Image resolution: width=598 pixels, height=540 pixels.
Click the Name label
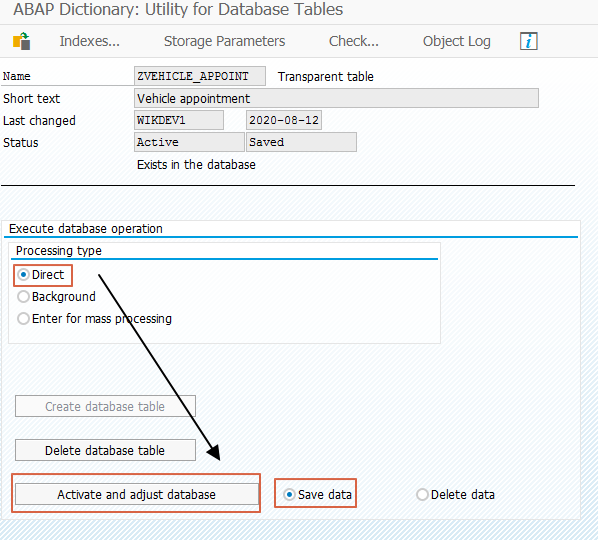(x=16, y=76)
